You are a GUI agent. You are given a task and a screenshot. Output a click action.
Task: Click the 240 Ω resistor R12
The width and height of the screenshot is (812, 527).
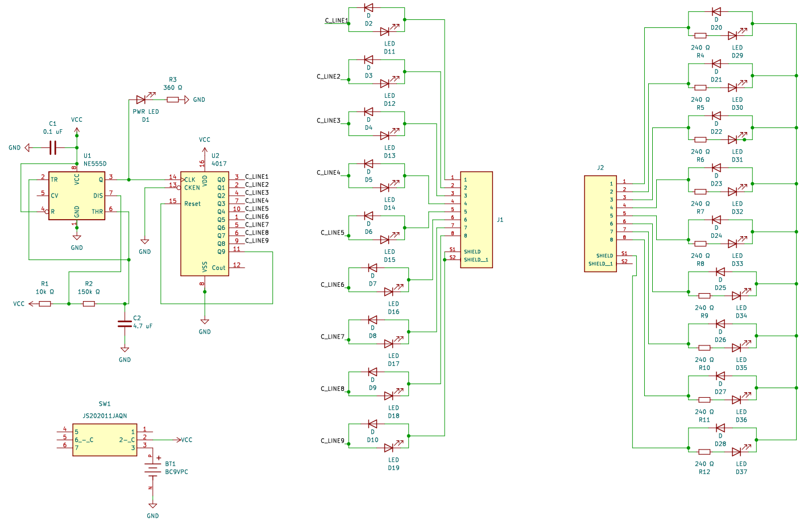(x=705, y=452)
